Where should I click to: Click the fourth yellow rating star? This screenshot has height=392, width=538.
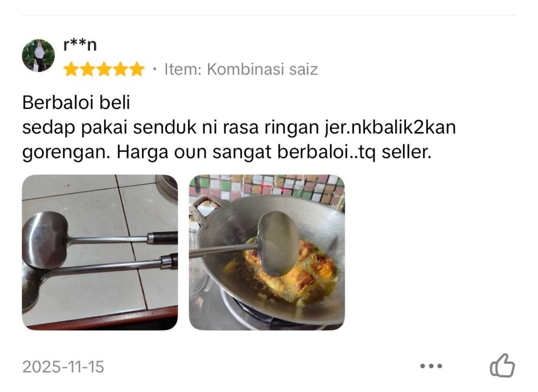coord(120,69)
